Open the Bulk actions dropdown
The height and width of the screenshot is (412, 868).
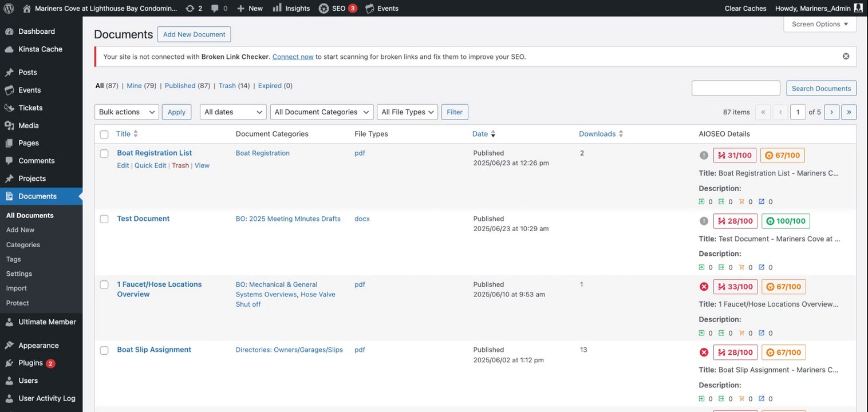click(x=127, y=112)
